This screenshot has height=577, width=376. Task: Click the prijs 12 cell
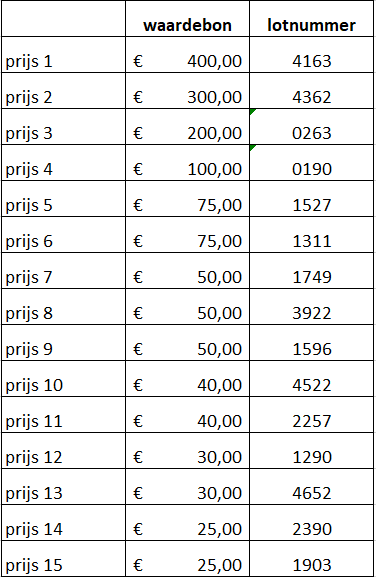tap(63, 451)
